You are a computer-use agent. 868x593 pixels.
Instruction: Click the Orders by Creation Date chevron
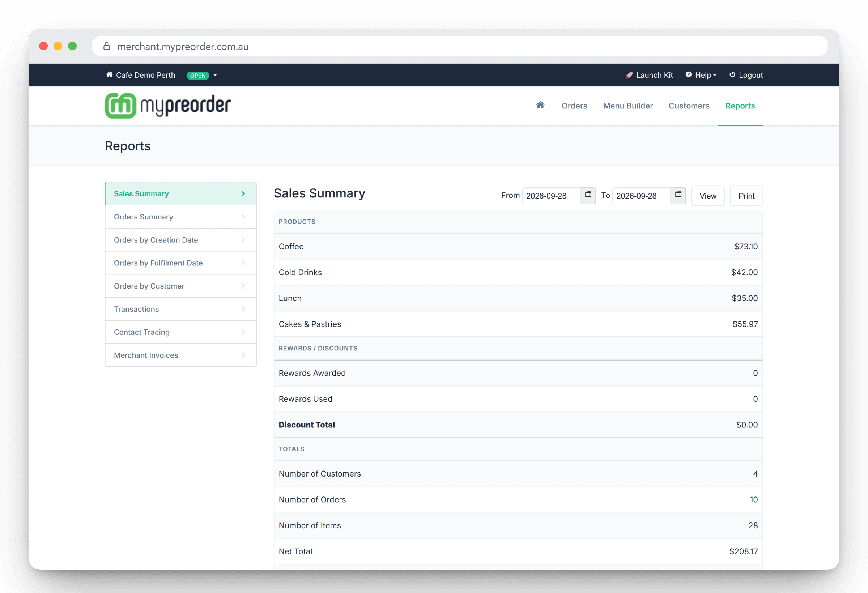[243, 240]
